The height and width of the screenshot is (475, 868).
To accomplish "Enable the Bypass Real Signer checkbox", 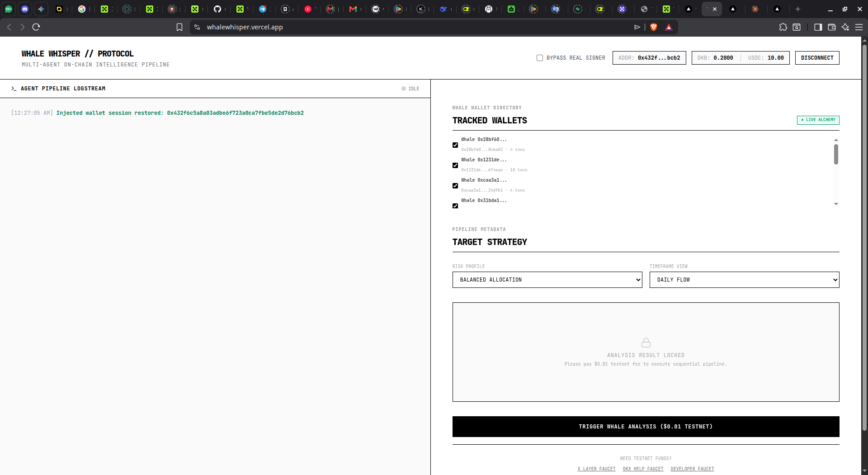I will coord(540,58).
